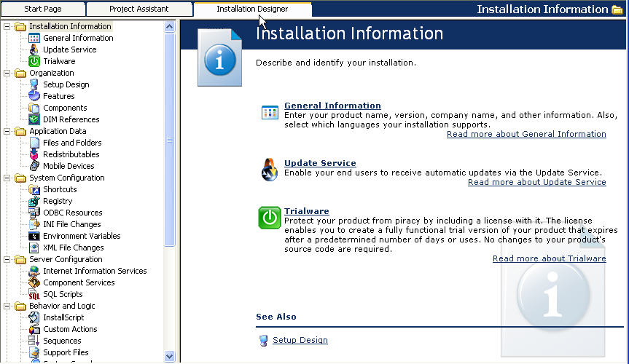Click the Registry icon in the tree
Image resolution: width=629 pixels, height=364 pixels.
tap(34, 201)
